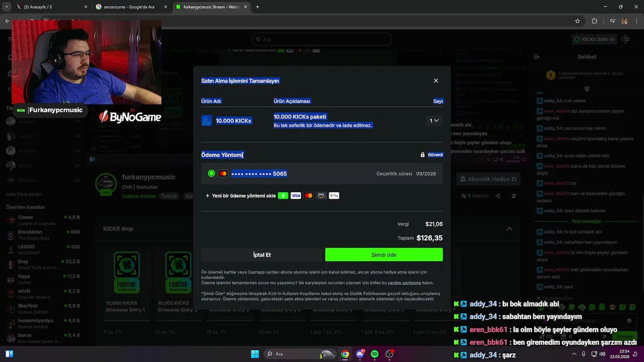Open Discord from the taskbar
This screenshot has width=644, height=362.
point(360,354)
